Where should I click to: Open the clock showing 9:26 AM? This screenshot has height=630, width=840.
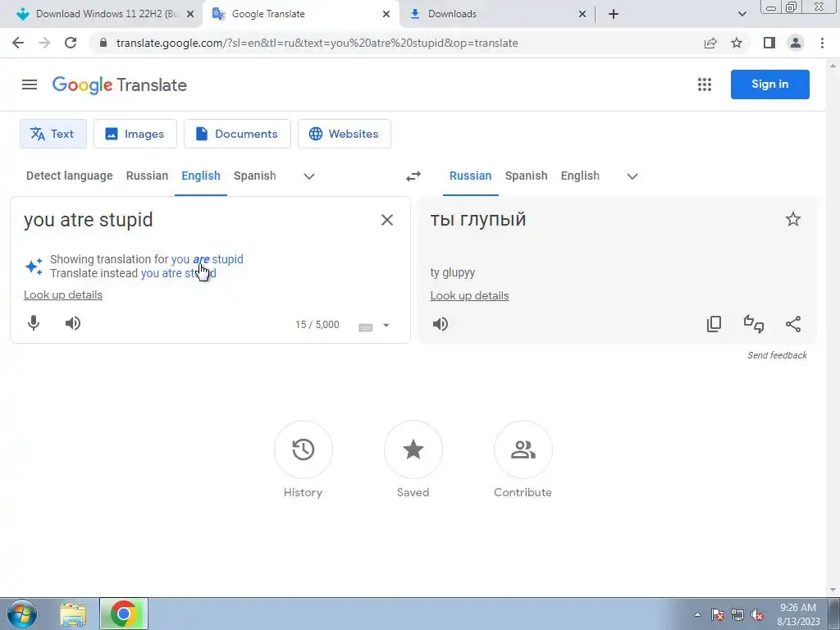tap(798, 614)
